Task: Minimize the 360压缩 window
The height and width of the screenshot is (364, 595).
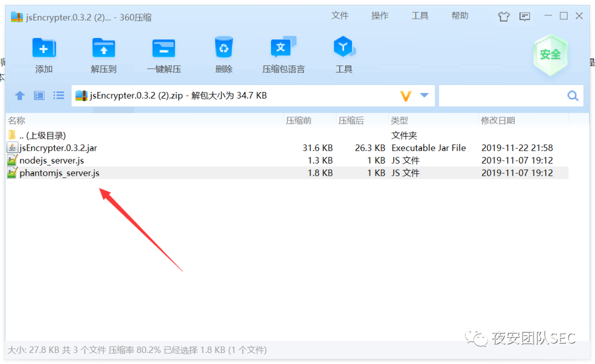Action: [x=548, y=15]
